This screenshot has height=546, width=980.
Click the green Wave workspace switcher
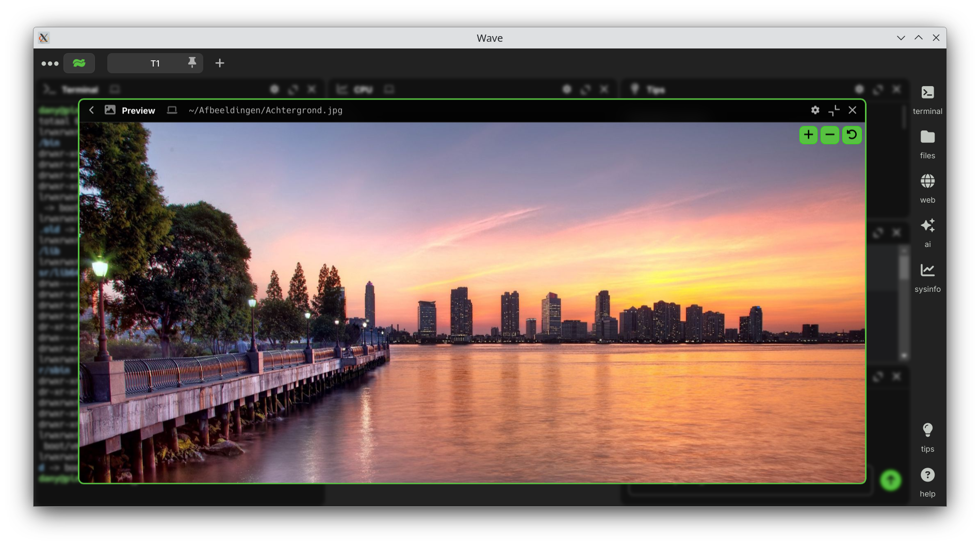(x=79, y=63)
